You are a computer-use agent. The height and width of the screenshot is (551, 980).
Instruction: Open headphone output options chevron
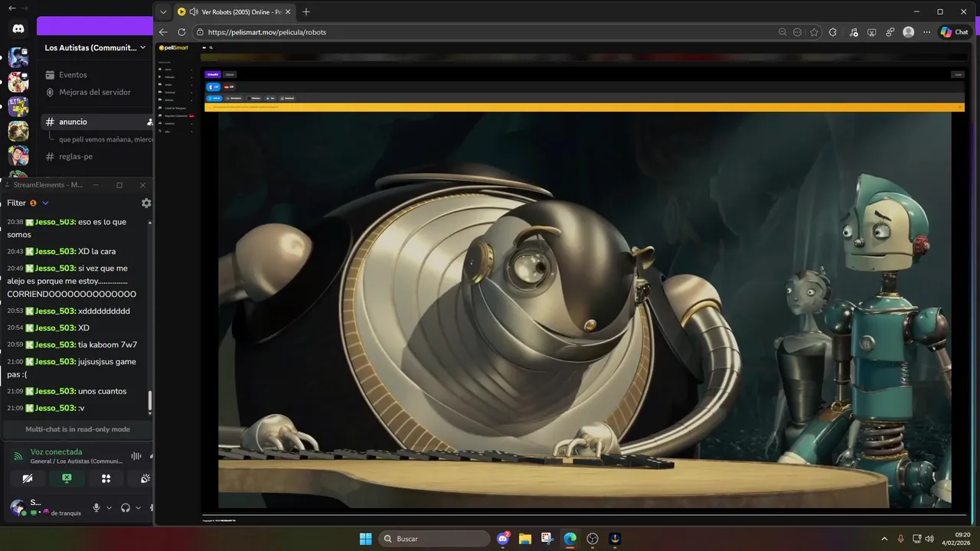click(138, 507)
